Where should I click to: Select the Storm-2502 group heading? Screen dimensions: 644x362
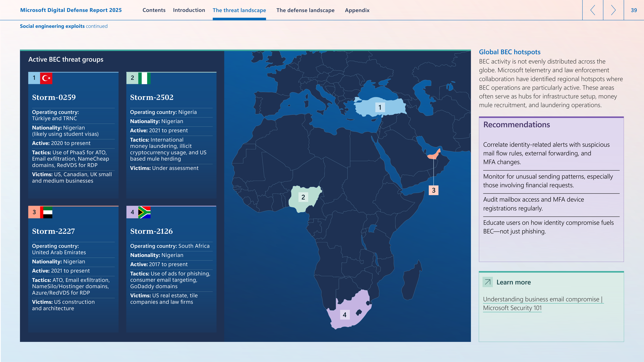[152, 97]
